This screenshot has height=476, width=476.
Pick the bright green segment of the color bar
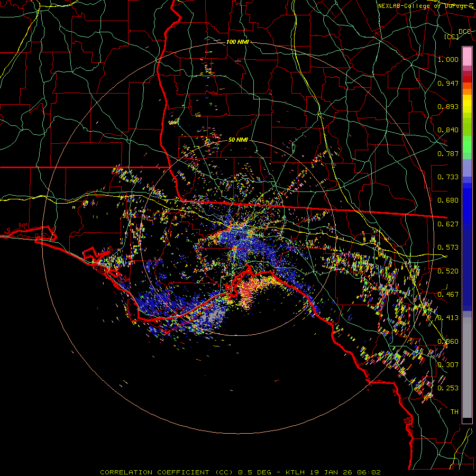pyautogui.click(x=467, y=144)
